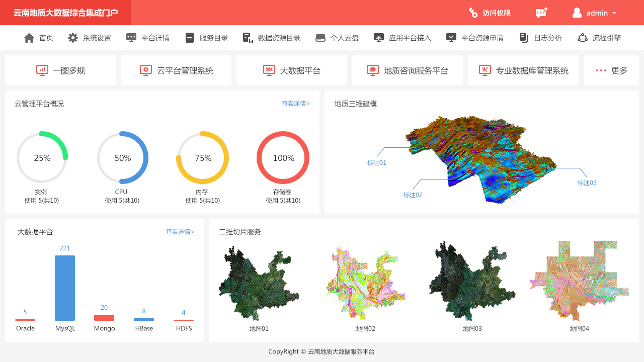Image resolution: width=644 pixels, height=362 pixels.
Task: Click the 个人云盘 drive icon
Action: (x=320, y=38)
